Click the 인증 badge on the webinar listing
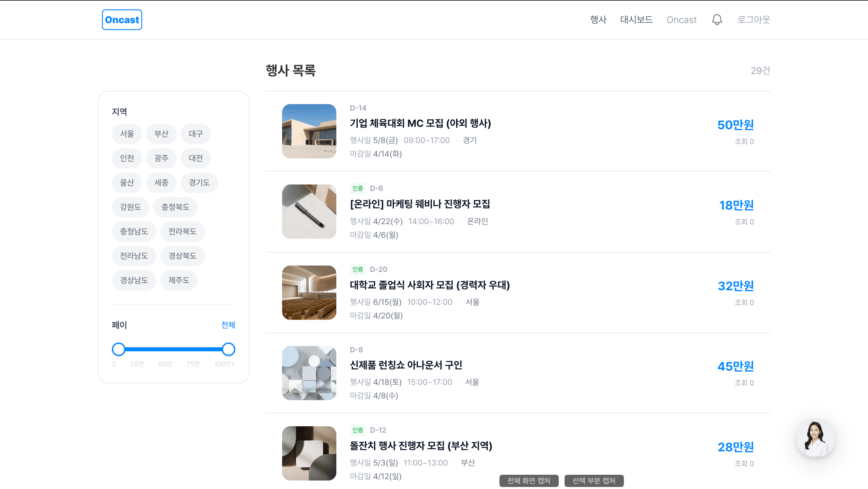 pyautogui.click(x=358, y=188)
